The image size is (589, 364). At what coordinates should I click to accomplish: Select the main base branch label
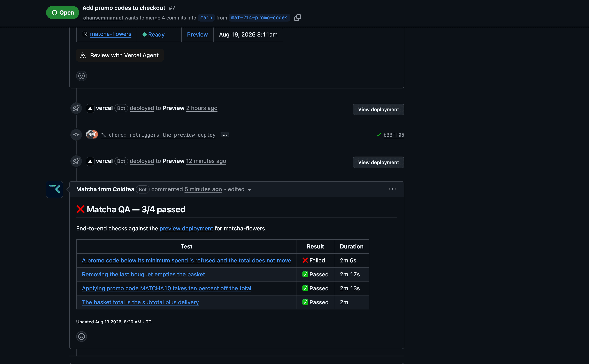click(x=206, y=18)
